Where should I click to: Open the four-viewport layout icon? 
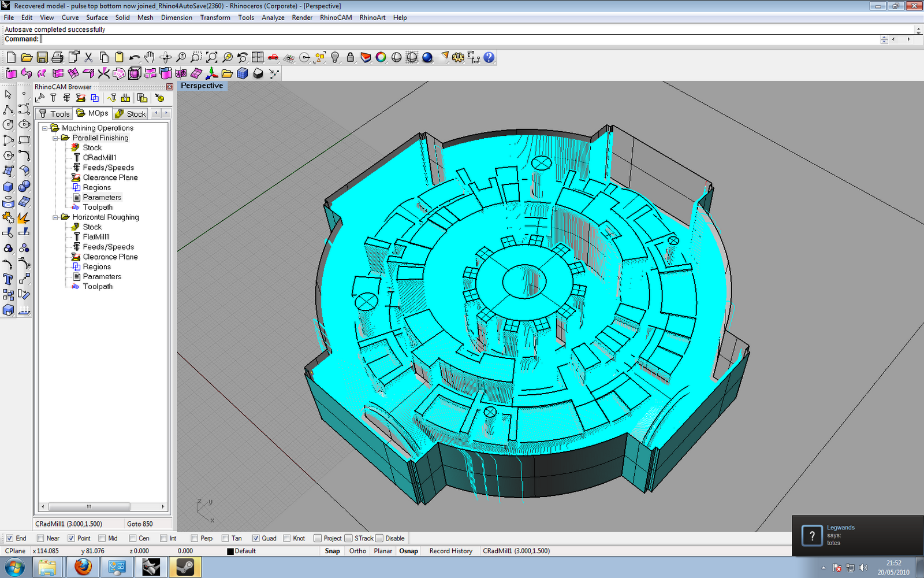point(258,57)
